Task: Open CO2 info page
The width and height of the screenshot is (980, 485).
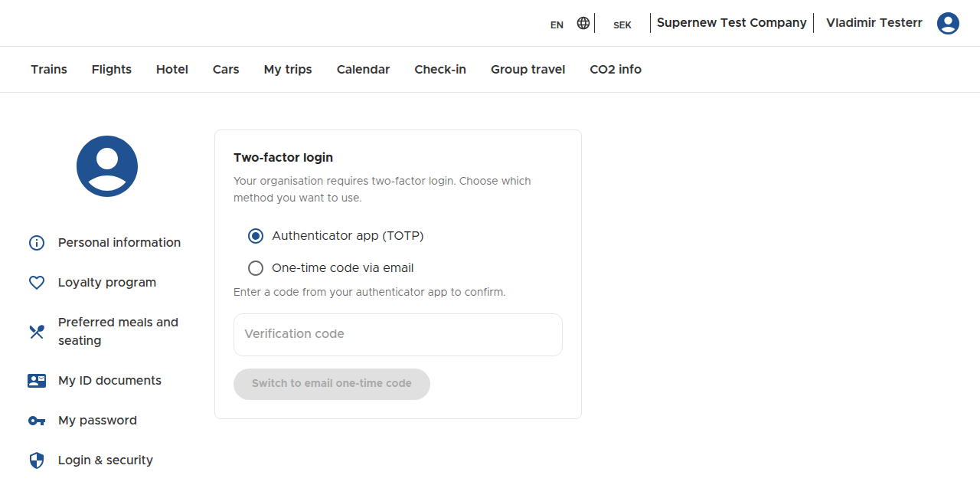Action: 616,70
